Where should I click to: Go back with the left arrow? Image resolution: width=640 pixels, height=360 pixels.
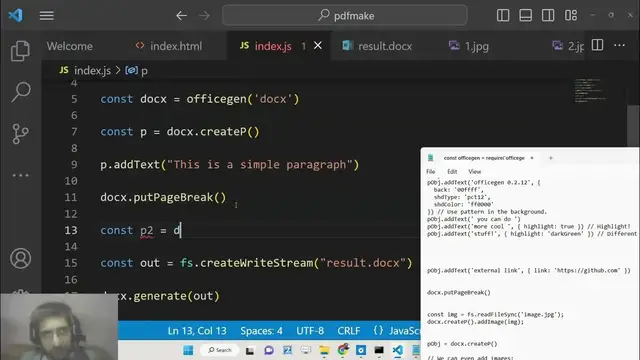[181, 16]
